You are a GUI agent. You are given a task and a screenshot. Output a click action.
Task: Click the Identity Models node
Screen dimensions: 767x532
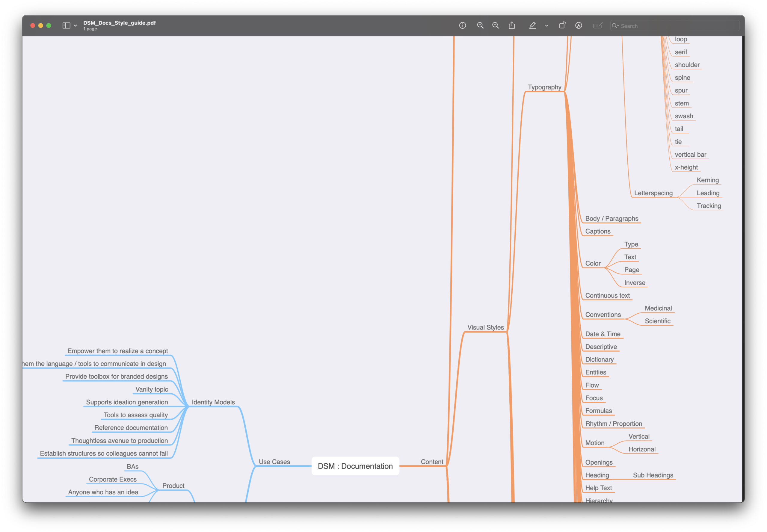click(x=213, y=402)
